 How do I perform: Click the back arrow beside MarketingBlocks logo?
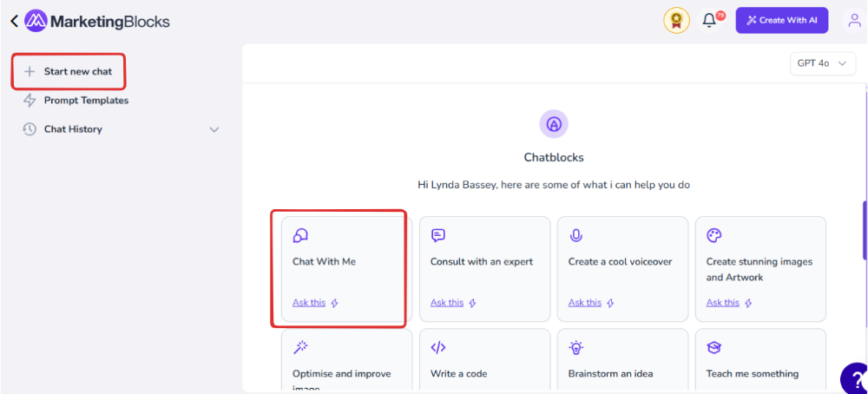click(15, 22)
